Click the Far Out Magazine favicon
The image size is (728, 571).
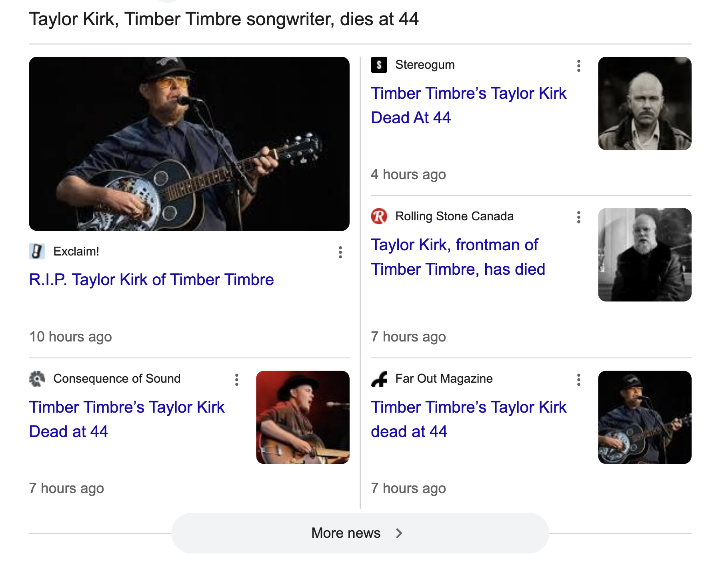(x=379, y=379)
